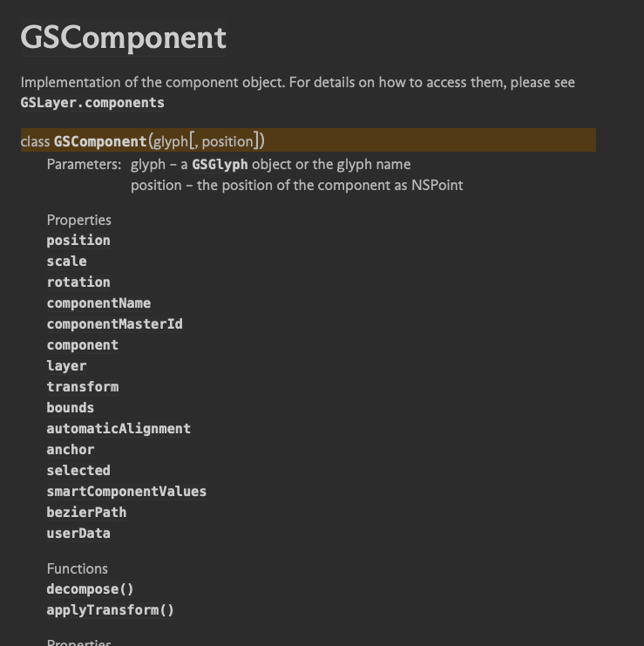Image resolution: width=644 pixels, height=646 pixels.
Task: Click the GSComponent class signature heading
Action: [100, 141]
